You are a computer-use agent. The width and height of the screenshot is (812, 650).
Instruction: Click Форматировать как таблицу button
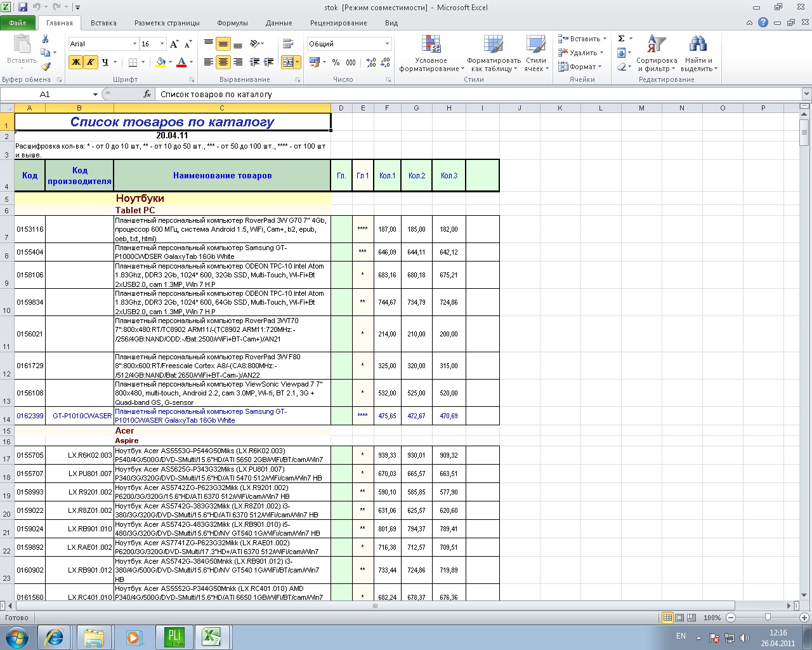[x=494, y=54]
